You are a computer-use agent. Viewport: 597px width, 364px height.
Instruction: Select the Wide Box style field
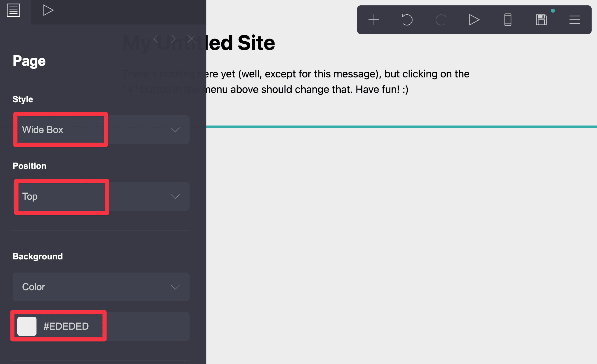pos(60,130)
